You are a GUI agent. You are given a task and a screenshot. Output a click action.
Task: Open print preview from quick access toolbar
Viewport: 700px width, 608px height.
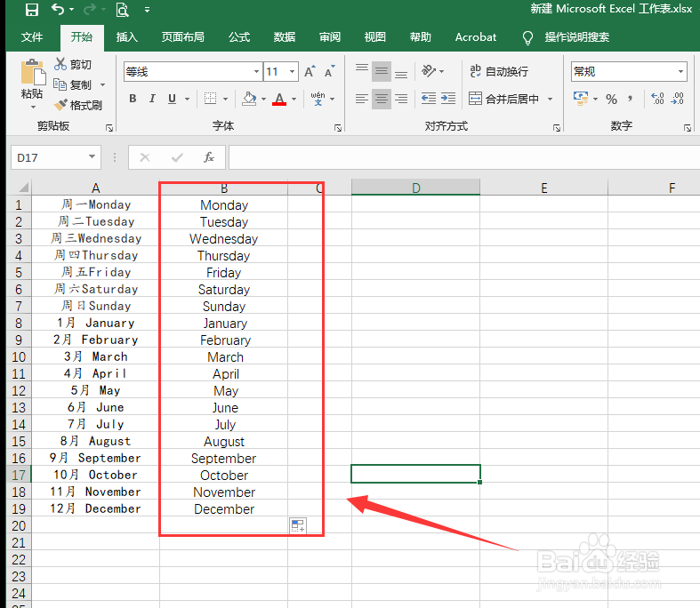pos(122,10)
